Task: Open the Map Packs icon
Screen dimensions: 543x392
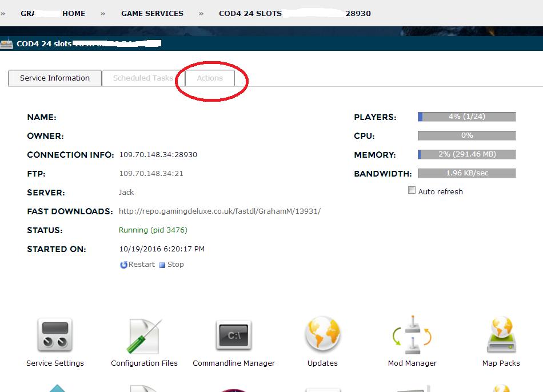Action: click(x=501, y=335)
